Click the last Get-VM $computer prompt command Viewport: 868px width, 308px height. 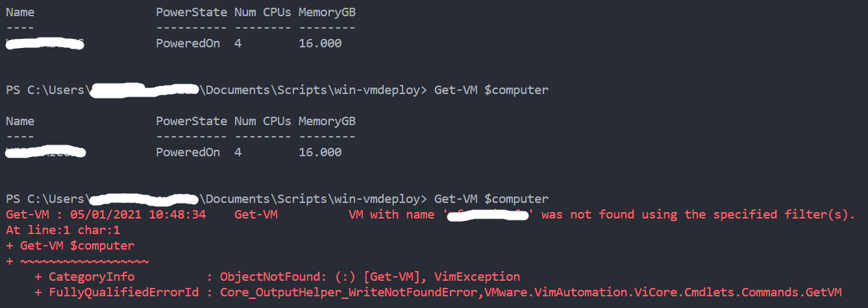[491, 199]
